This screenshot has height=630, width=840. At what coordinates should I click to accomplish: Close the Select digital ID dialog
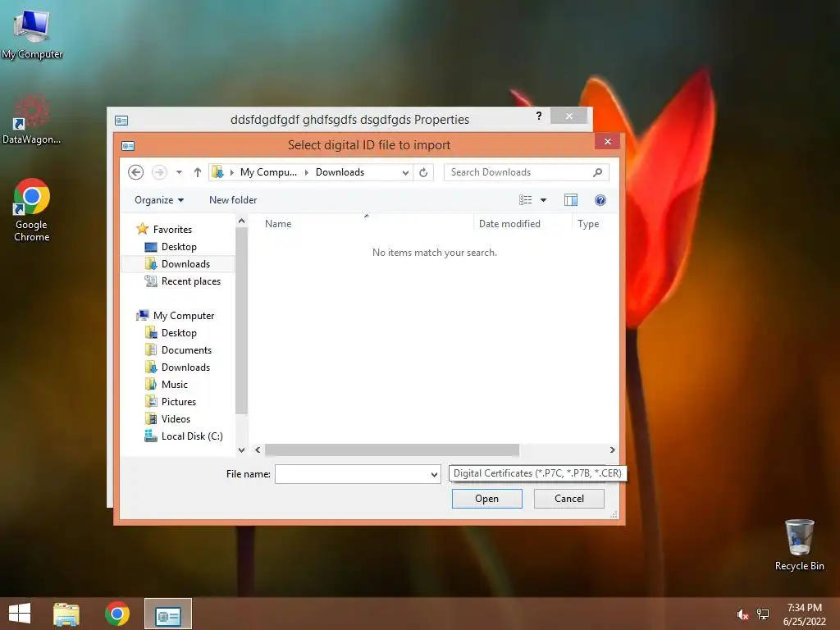(607, 141)
